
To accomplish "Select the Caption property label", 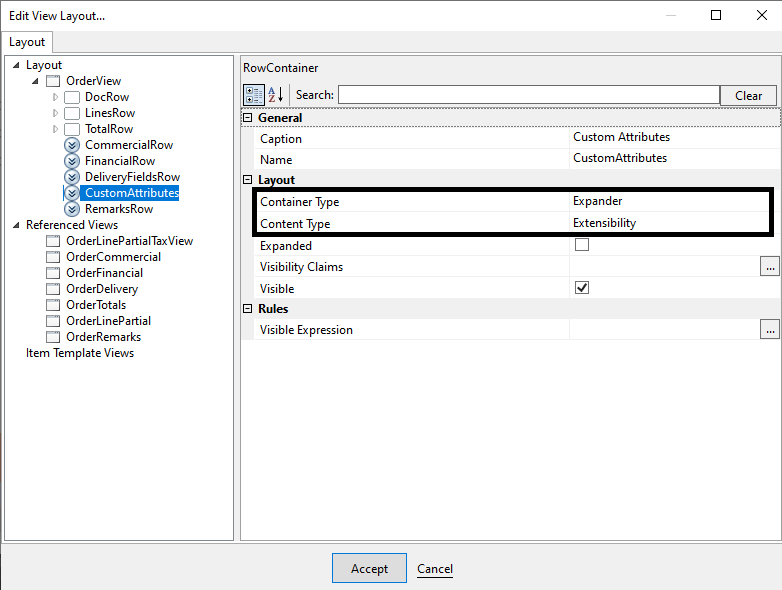I will pyautogui.click(x=281, y=139).
